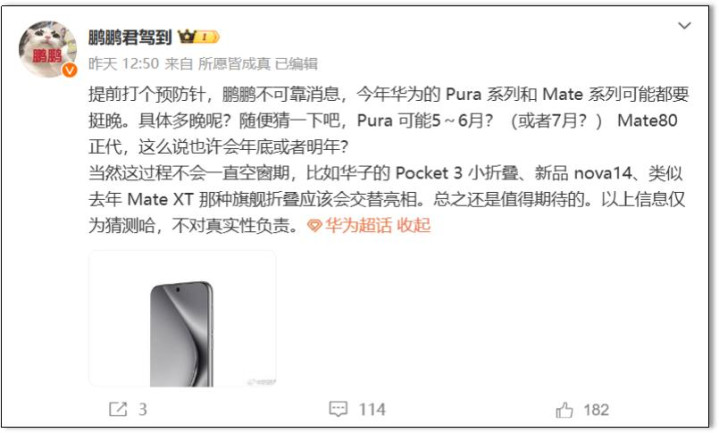719x433 pixels.
Task: Open the username 鹏鹏君驾到 profile
Action: (x=130, y=38)
